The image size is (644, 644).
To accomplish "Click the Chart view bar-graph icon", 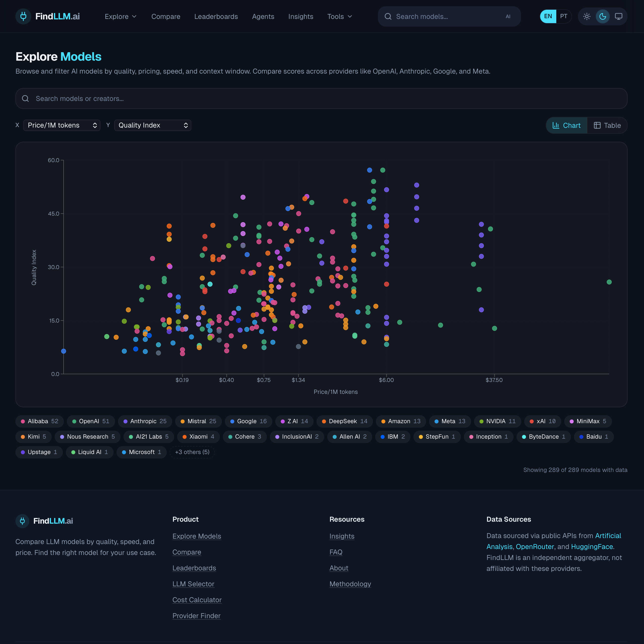I will click(x=556, y=125).
